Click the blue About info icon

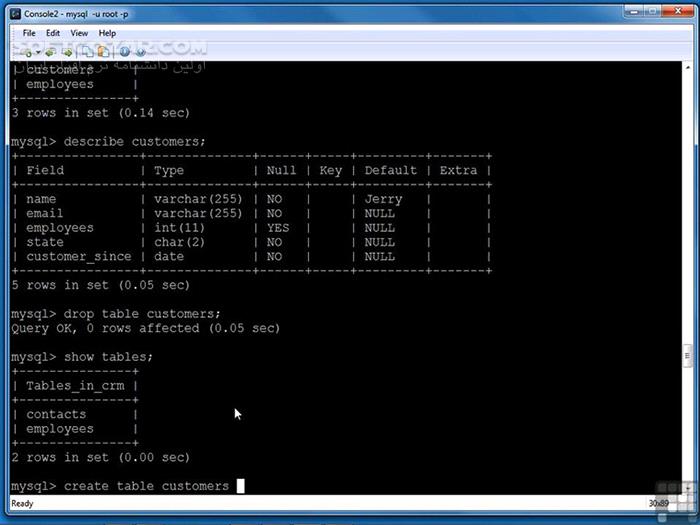125,52
